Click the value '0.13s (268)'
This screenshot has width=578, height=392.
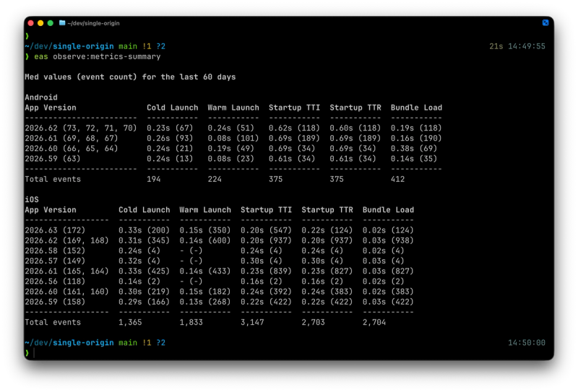[205, 302]
